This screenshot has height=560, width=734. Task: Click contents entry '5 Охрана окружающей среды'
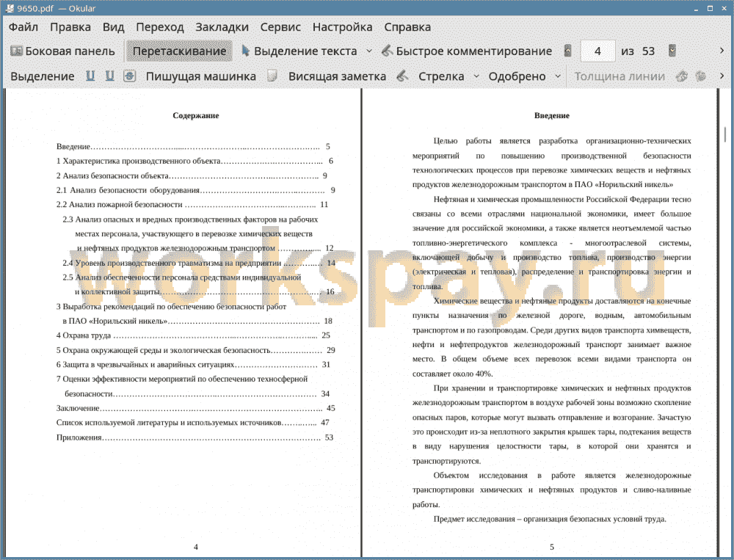pos(196,350)
